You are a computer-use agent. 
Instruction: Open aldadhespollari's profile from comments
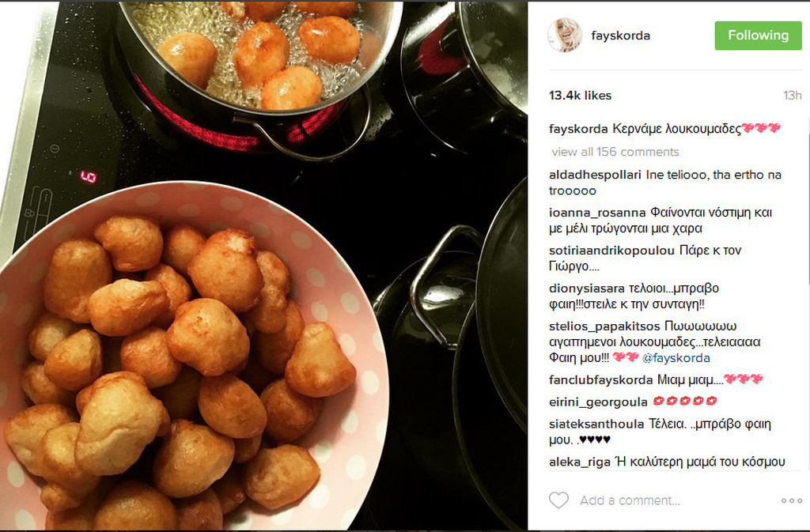tap(595, 175)
